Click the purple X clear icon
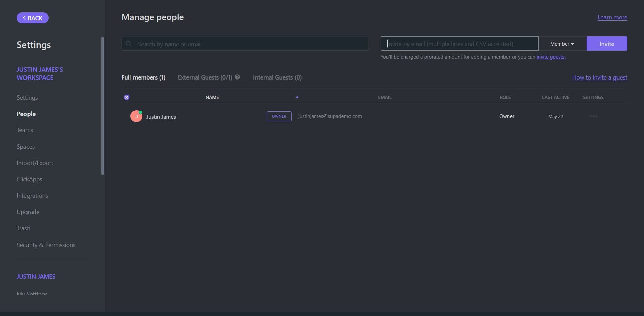 click(x=127, y=97)
